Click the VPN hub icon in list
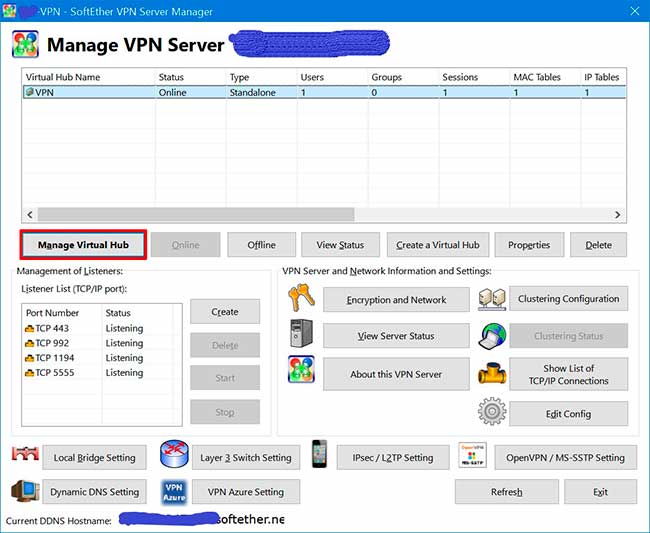This screenshot has width=650, height=533. coord(29,92)
